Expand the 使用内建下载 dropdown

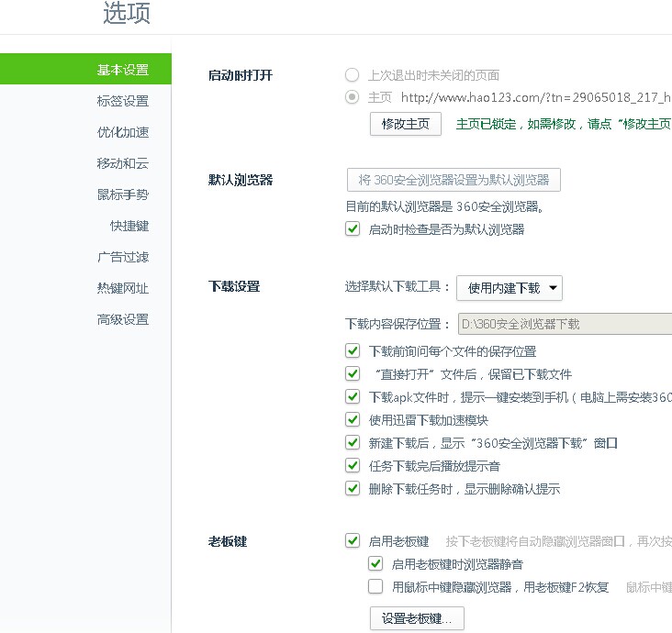510,288
